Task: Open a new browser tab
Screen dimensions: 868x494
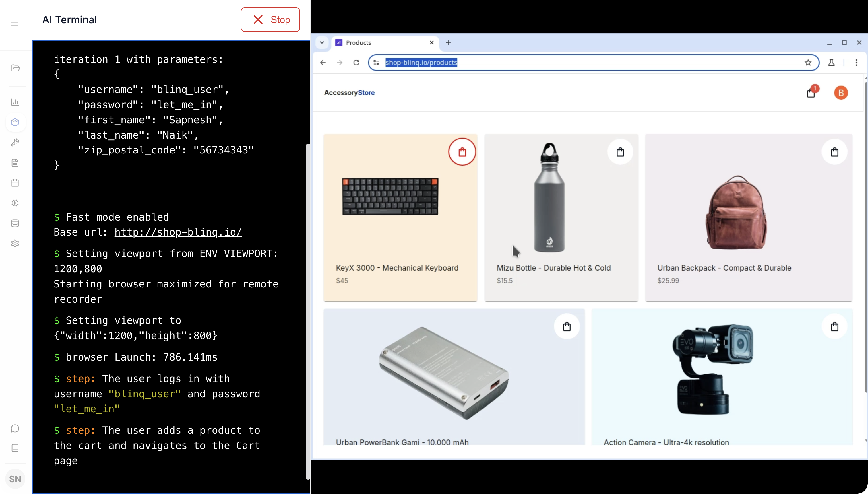Action: 448,43
